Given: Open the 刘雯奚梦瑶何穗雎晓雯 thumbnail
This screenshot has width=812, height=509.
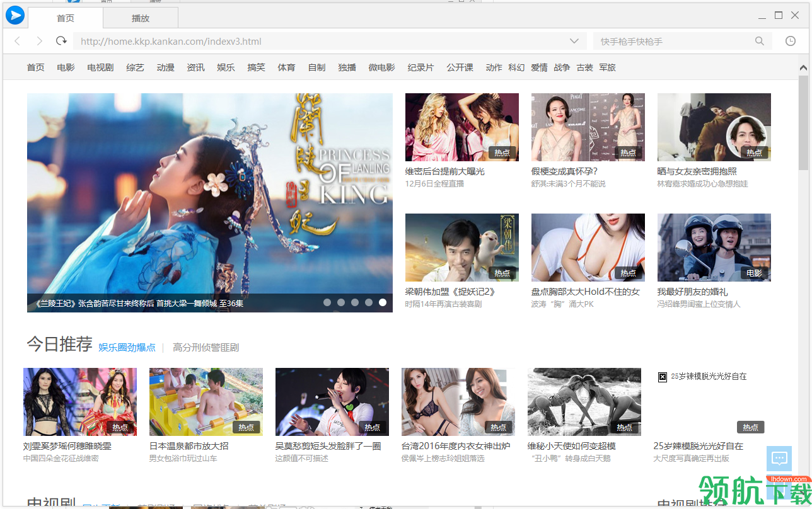Looking at the screenshot, I should (80, 402).
